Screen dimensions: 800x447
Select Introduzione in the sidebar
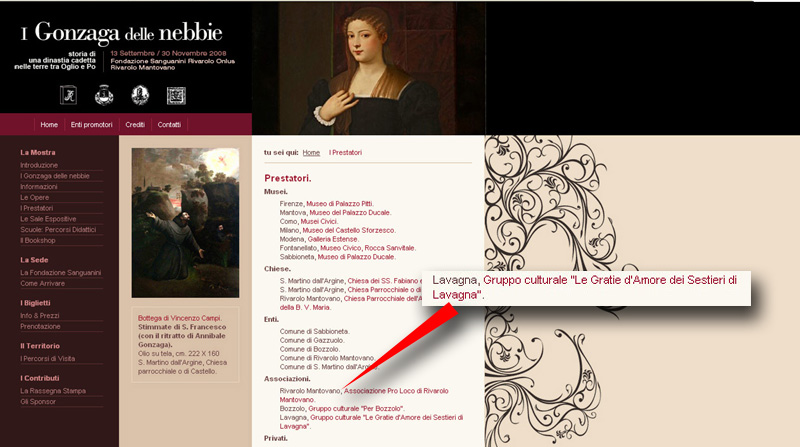[x=39, y=165]
